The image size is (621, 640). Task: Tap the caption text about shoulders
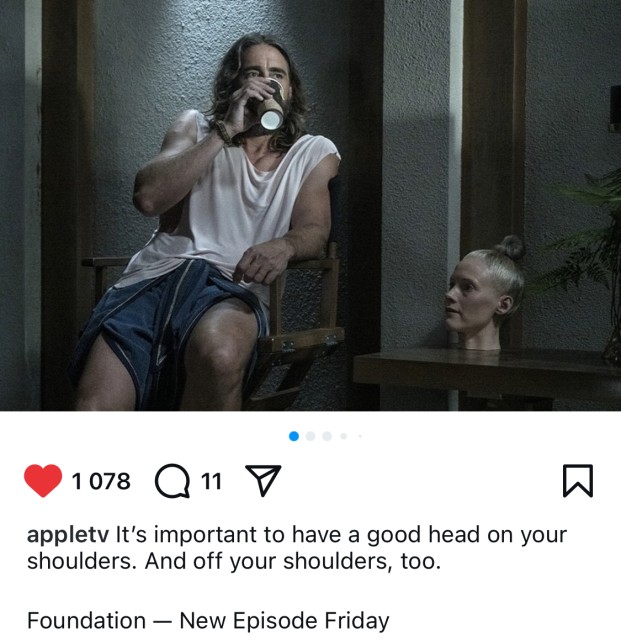click(x=297, y=548)
